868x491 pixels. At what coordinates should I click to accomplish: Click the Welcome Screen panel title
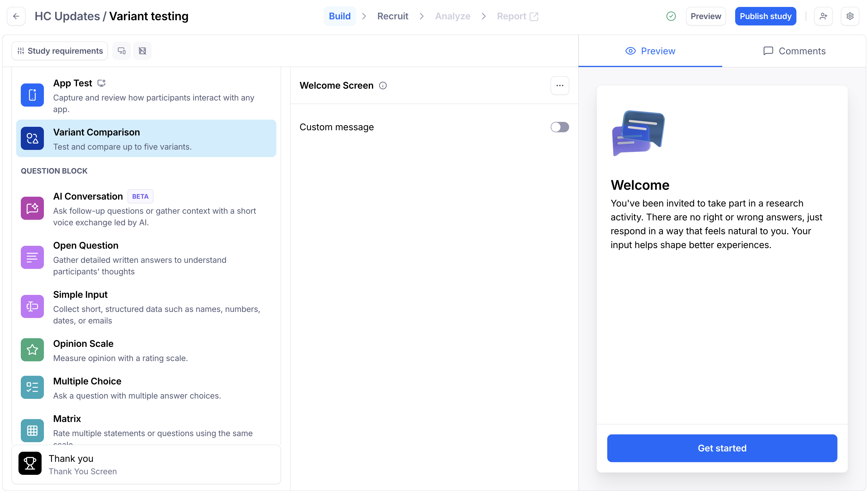[336, 86]
